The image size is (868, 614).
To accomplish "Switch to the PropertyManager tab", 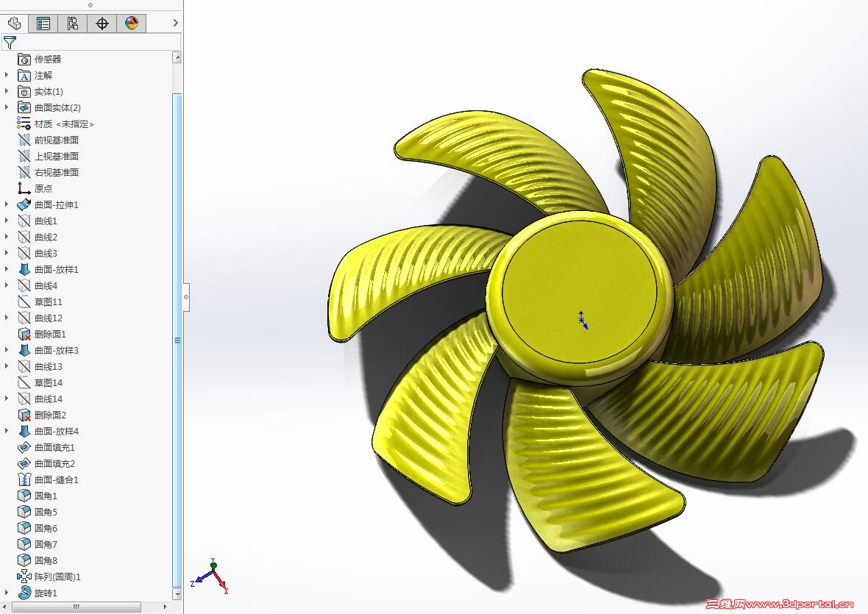I will click(x=43, y=24).
